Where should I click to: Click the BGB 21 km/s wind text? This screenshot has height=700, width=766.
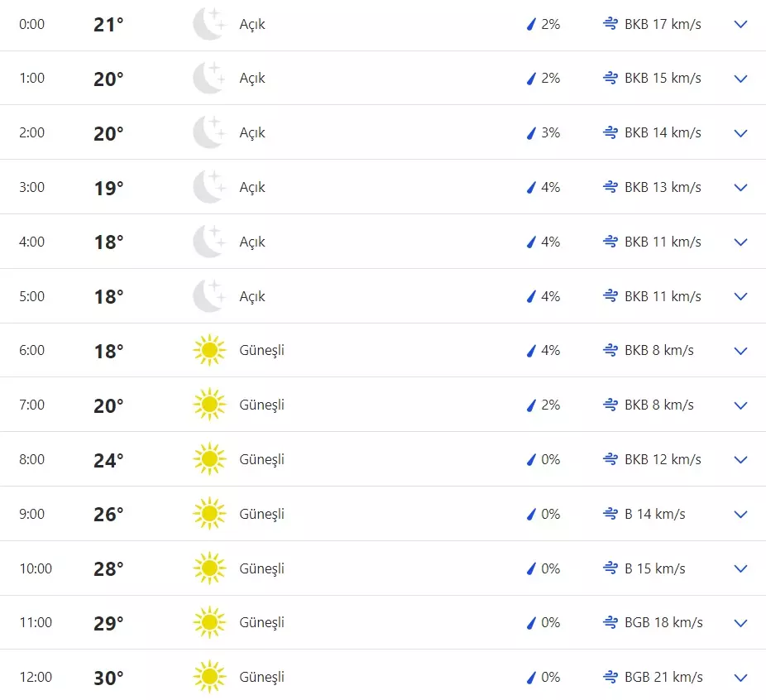coord(663,677)
